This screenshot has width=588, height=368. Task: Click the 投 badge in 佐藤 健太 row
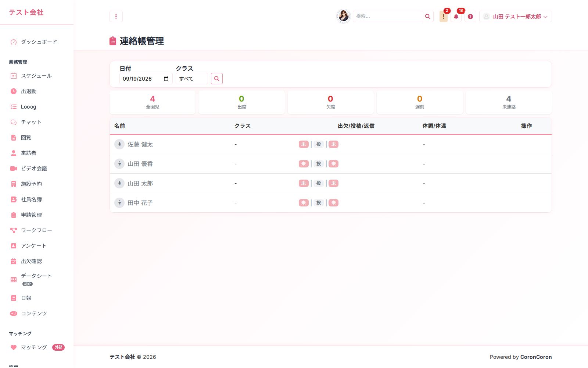tap(319, 144)
